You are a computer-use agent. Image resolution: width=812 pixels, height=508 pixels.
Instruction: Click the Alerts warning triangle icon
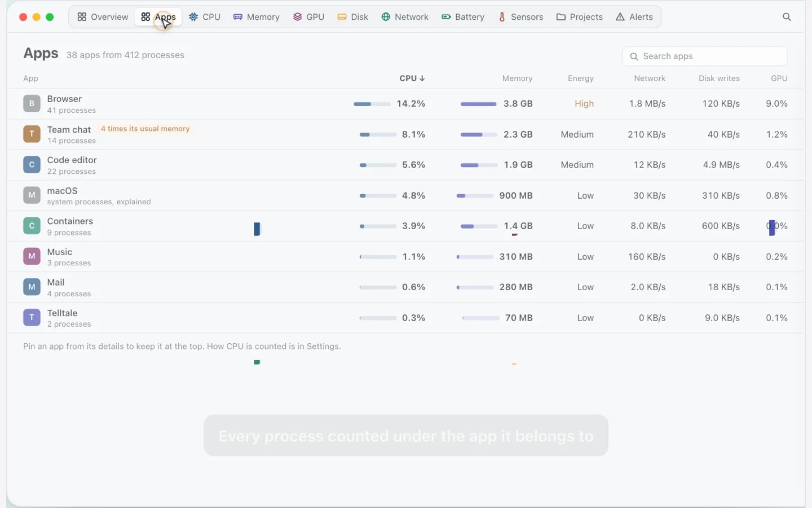[620, 17]
